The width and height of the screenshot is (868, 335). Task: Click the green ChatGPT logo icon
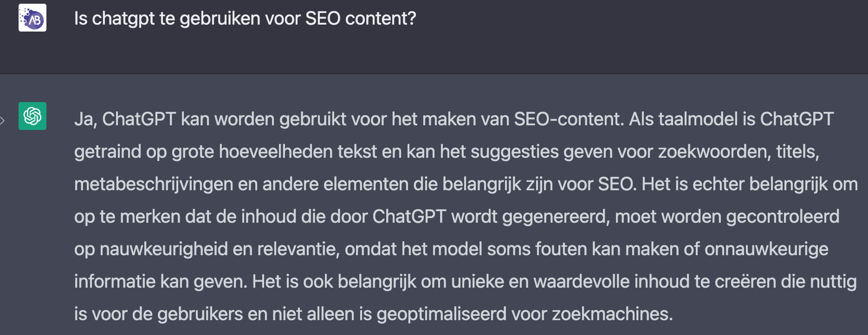[x=32, y=116]
